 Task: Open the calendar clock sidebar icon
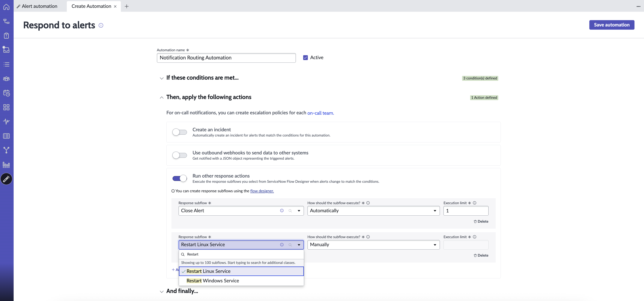(7, 93)
